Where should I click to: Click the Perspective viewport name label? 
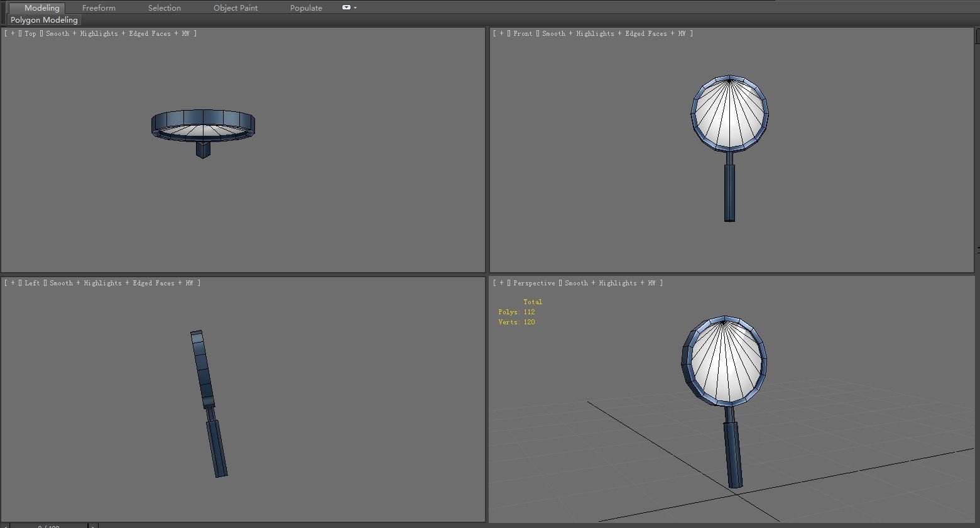pyautogui.click(x=534, y=283)
